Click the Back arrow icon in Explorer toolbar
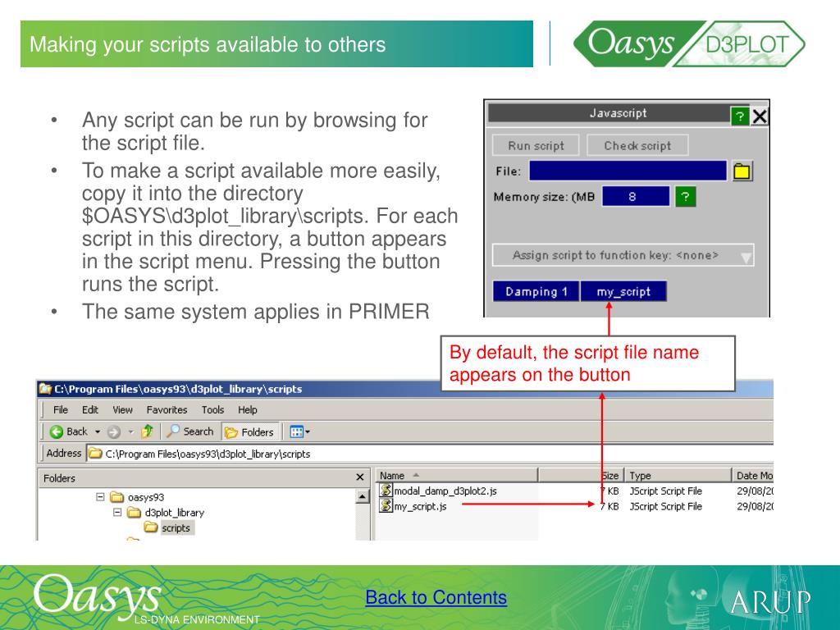 (x=57, y=431)
